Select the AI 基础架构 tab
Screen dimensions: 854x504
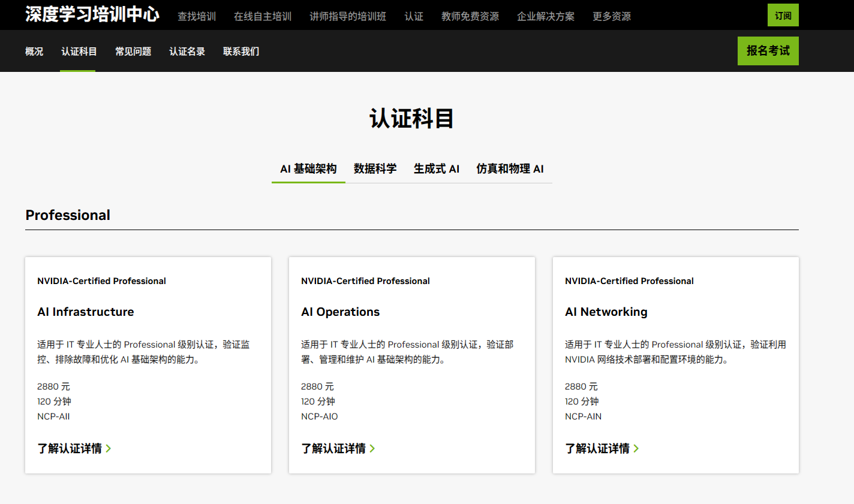pyautogui.click(x=308, y=169)
